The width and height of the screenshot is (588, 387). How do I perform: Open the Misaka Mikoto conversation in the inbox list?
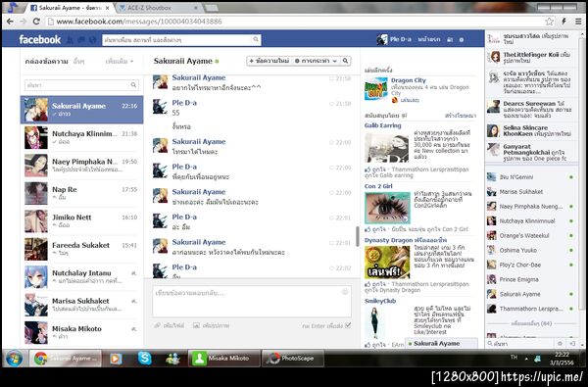[x=81, y=332]
